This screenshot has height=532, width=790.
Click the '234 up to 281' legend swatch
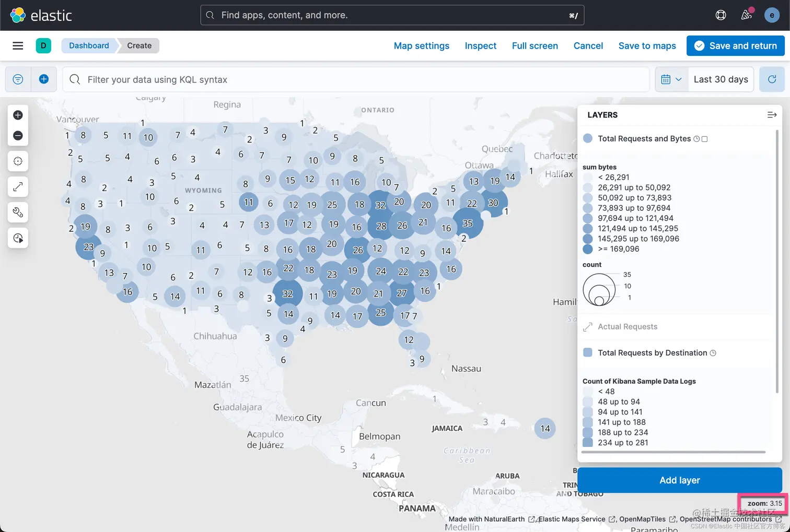pos(588,443)
